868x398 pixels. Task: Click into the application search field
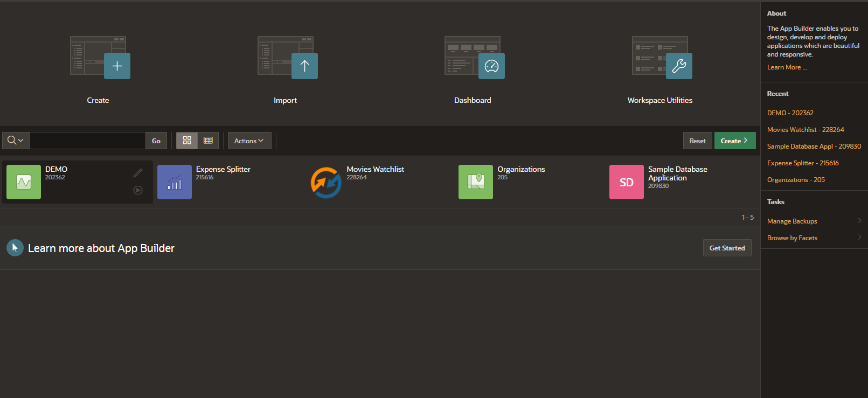click(x=88, y=141)
